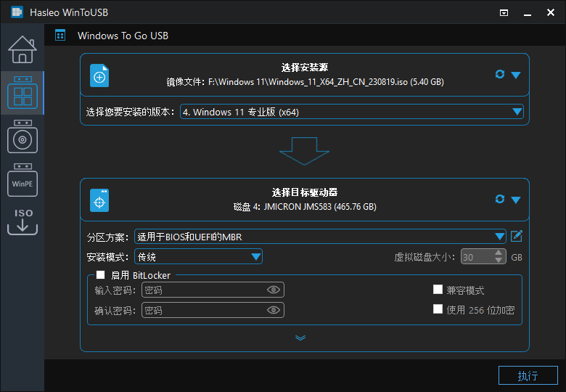The image size is (566, 392).
Task: Show password in 确认密码 field eye icon
Action: click(x=274, y=310)
